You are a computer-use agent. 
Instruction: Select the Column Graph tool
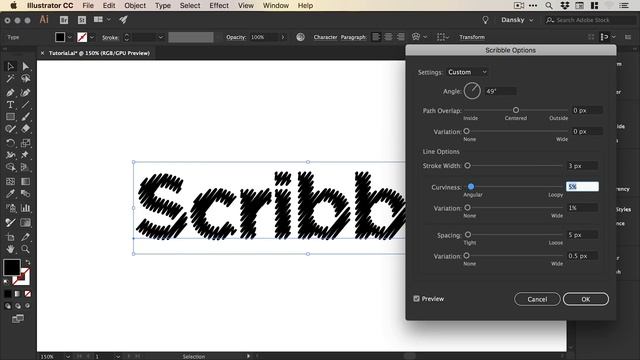pos(25,208)
